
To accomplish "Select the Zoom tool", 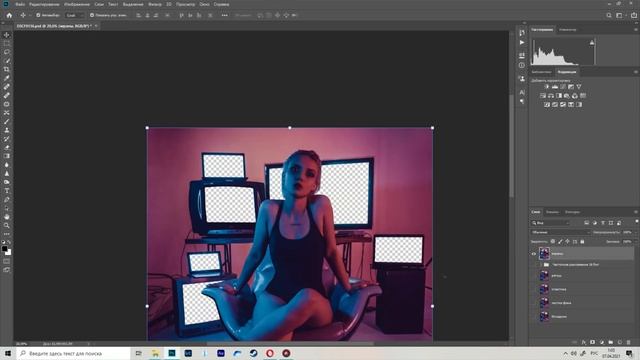I will (7, 225).
